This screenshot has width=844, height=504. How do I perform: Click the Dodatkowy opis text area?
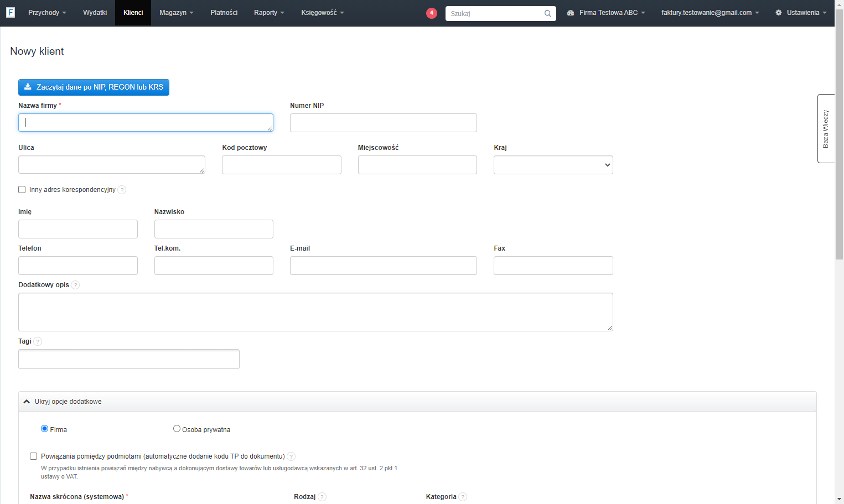tap(315, 312)
